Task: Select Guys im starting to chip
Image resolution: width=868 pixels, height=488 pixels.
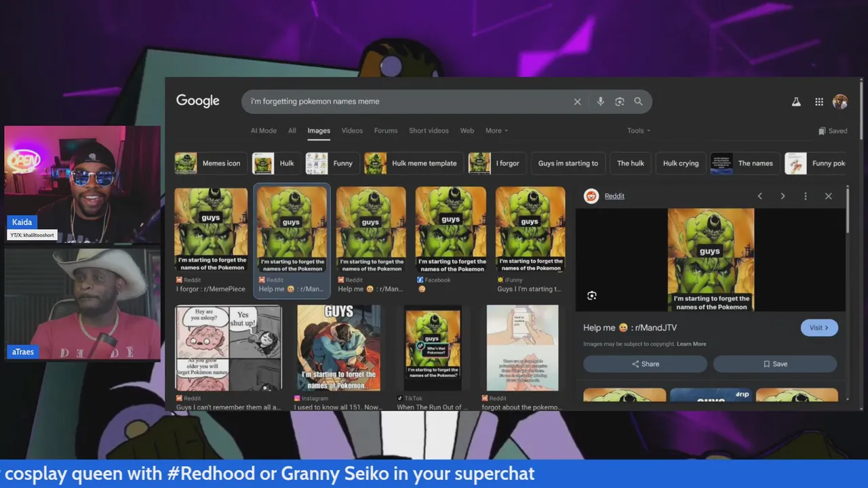Action: coord(568,163)
